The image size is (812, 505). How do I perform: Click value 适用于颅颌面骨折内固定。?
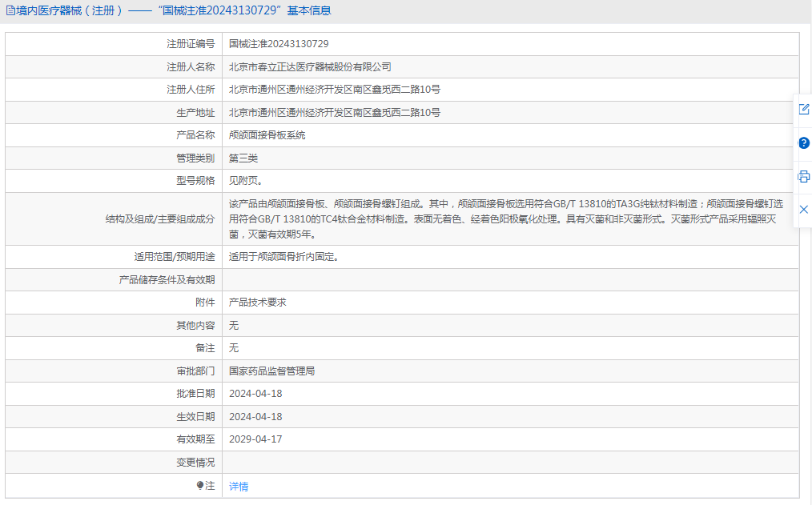tap(283, 257)
